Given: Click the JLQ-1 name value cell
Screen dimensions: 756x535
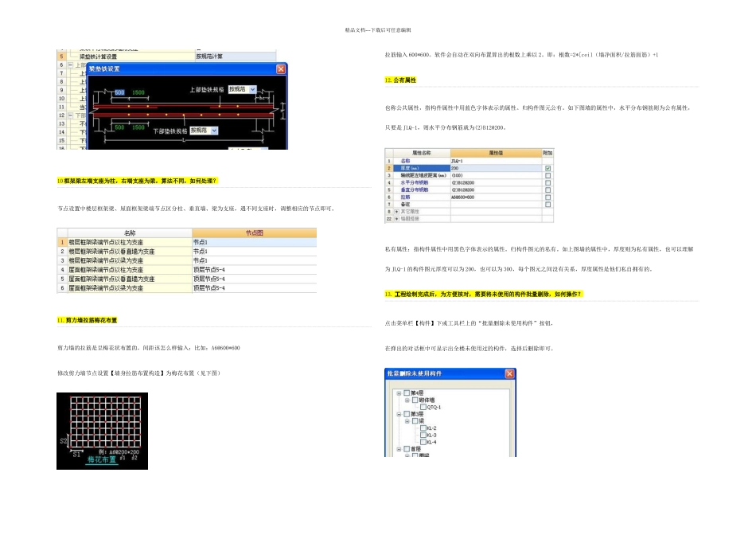Looking at the screenshot, I should pos(496,161).
